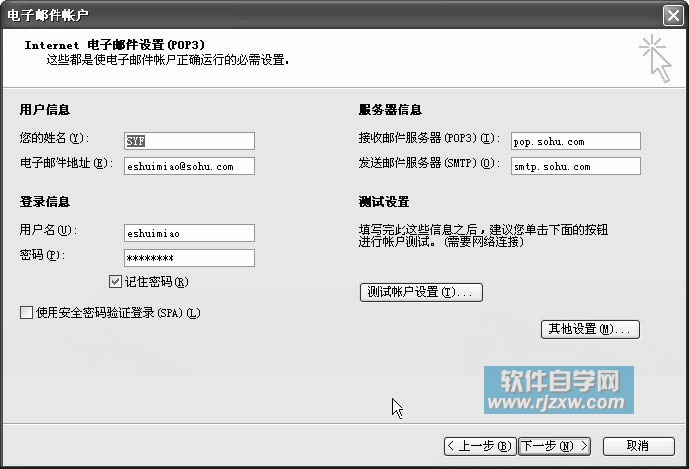Click the 接收邮件服务器 (POP3) field

(576, 141)
